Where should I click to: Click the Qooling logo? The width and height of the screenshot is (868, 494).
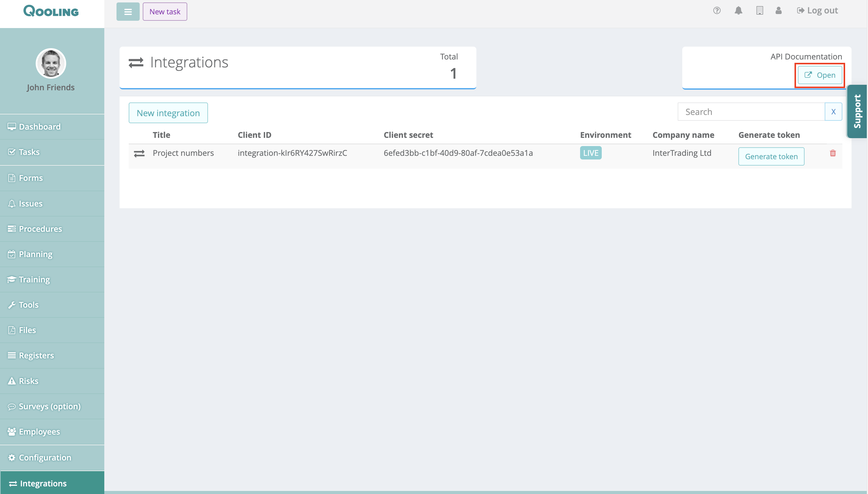coord(51,12)
